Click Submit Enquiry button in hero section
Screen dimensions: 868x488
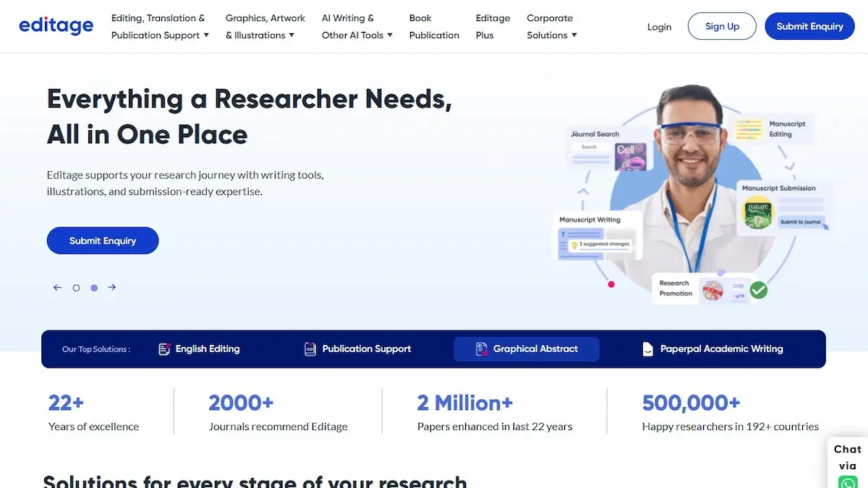103,241
